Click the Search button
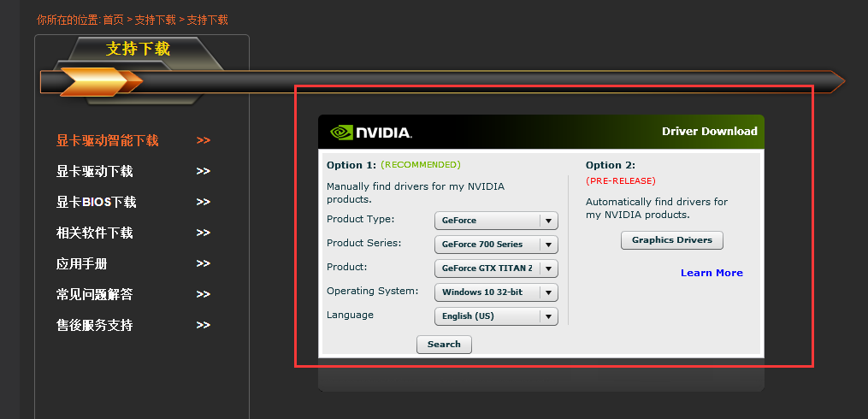The width and height of the screenshot is (868, 419). tap(444, 345)
